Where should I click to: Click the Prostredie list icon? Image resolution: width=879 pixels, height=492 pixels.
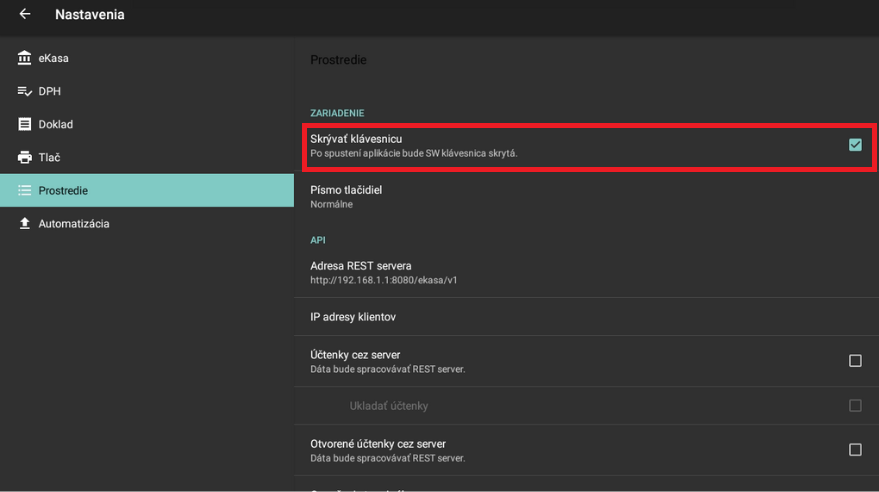(x=25, y=190)
